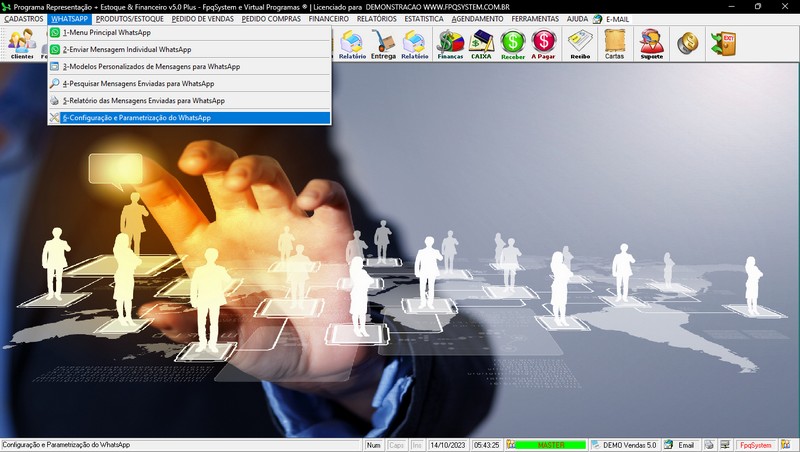Close the WHATSAPP menu
This screenshot has width=800, height=452.
(x=69, y=19)
